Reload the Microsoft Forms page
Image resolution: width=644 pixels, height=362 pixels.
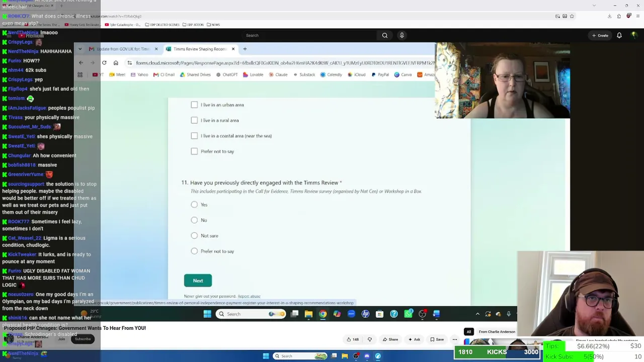(x=104, y=63)
